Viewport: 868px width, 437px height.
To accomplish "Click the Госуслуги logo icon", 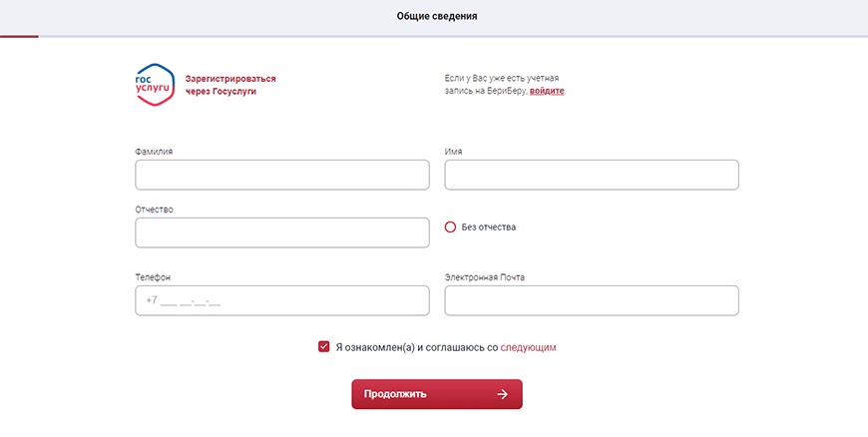I will 155,84.
